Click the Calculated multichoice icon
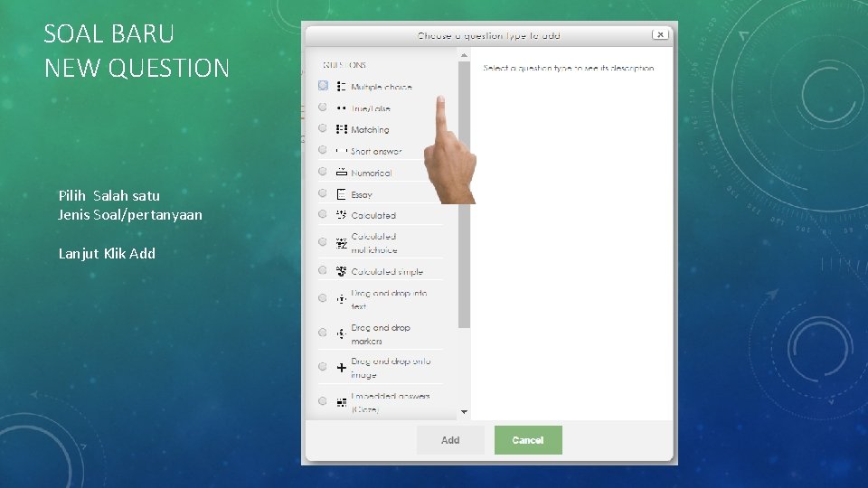Image resolution: width=868 pixels, height=488 pixels. (342, 243)
